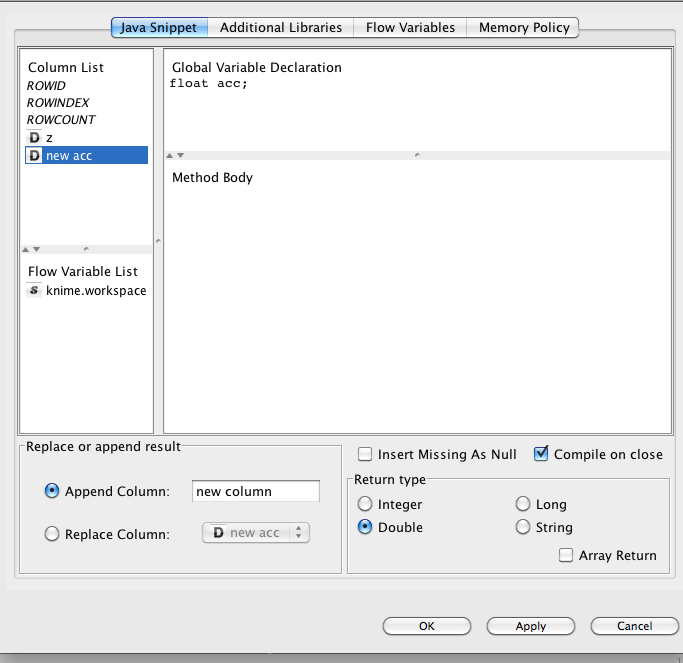The image size is (683, 663).
Task: Open the Memory Policy tab
Action: pyautogui.click(x=524, y=27)
